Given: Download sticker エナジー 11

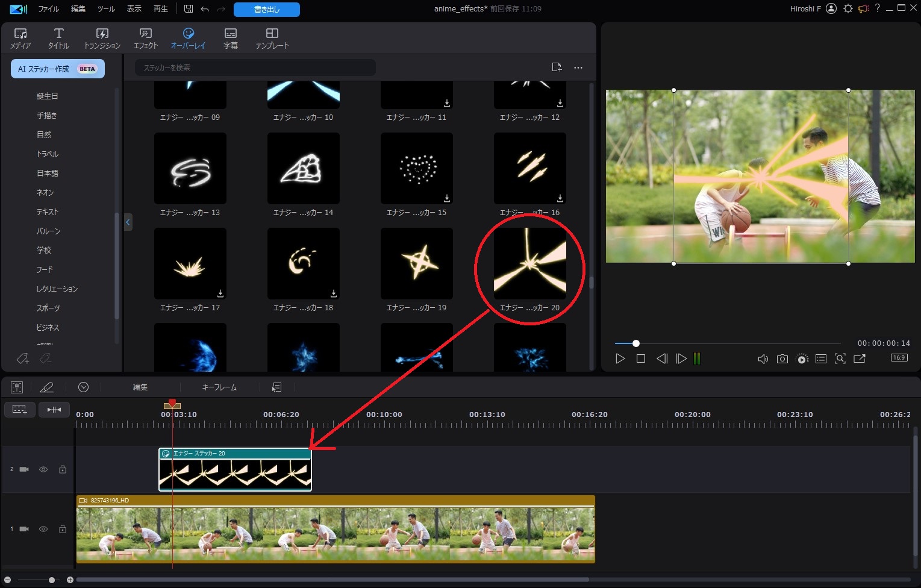Looking at the screenshot, I should [x=447, y=102].
